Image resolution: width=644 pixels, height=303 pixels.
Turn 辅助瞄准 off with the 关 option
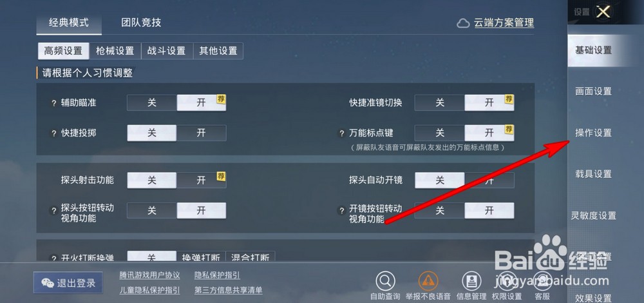pos(152,103)
